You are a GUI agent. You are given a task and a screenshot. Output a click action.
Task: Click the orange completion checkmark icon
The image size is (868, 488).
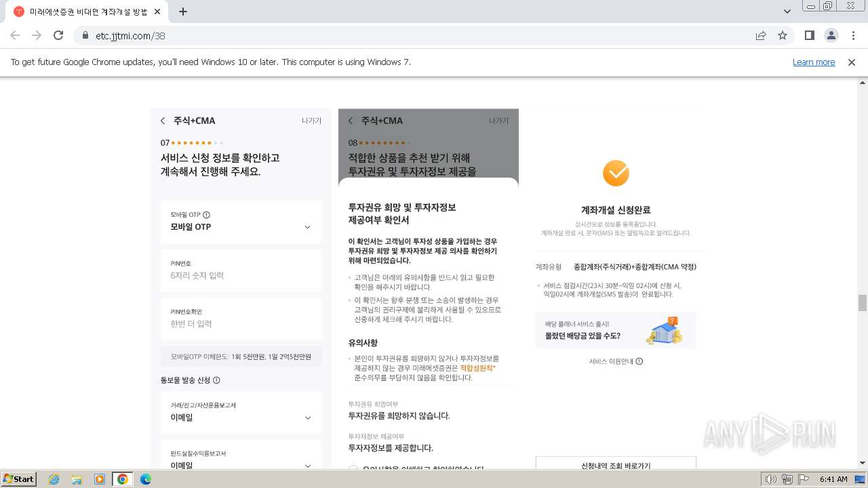(616, 173)
